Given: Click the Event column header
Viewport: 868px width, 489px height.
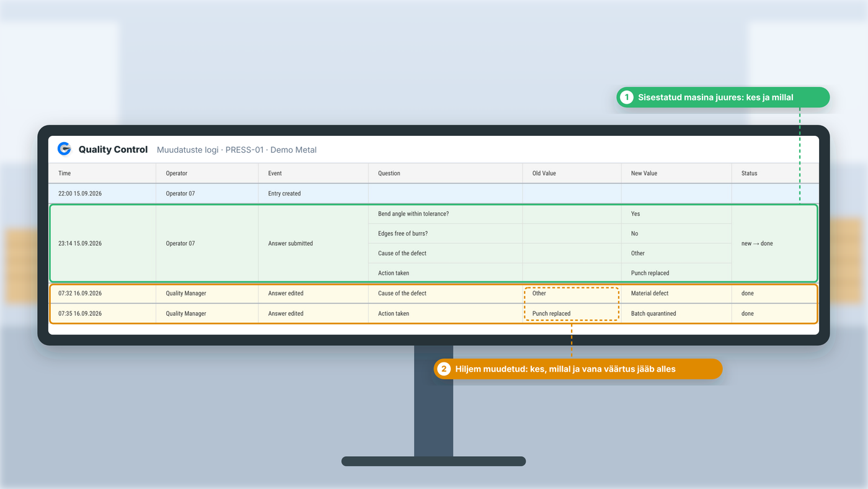Looking at the screenshot, I should 275,173.
